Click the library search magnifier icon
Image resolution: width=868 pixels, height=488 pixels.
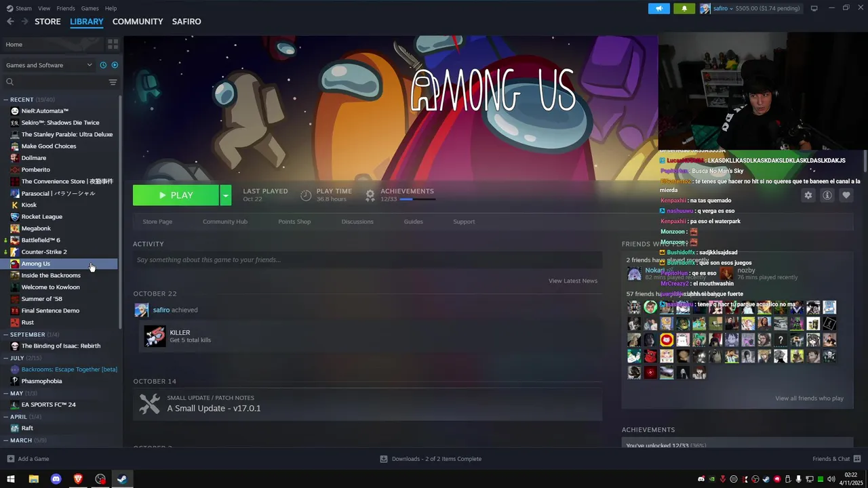pos(9,82)
